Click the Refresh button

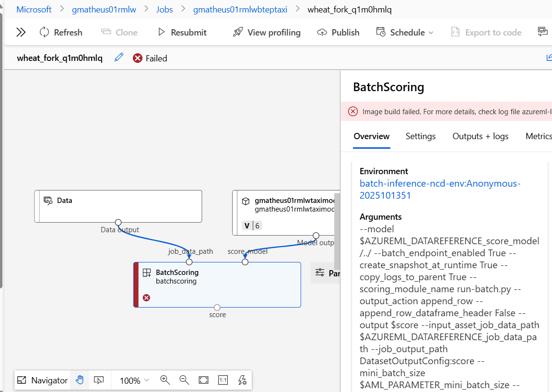tap(61, 33)
